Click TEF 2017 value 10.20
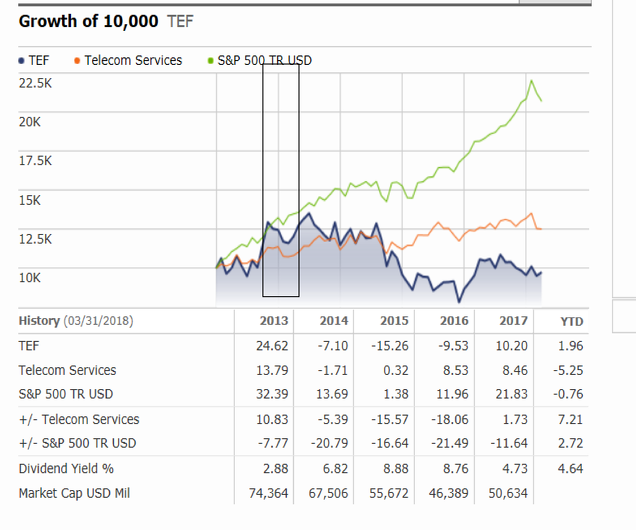The width and height of the screenshot is (636, 530). click(511, 346)
